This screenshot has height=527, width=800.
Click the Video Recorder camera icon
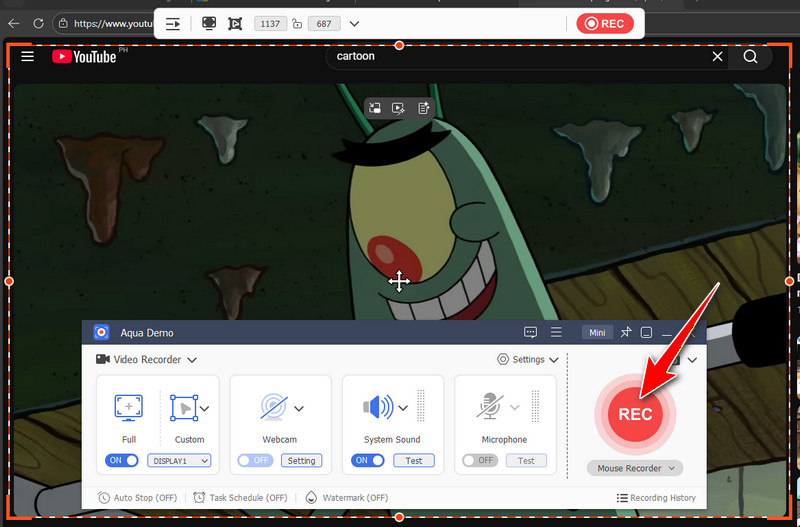pyautogui.click(x=103, y=359)
